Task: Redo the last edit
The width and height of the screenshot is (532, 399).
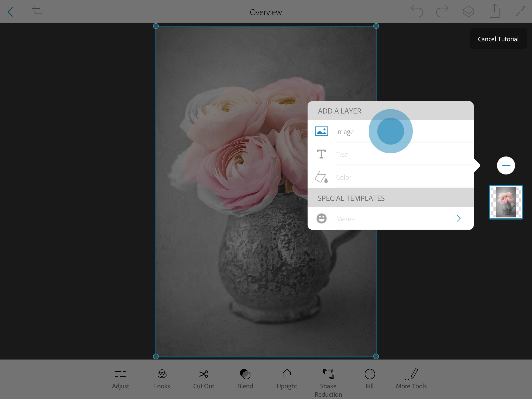Action: click(x=442, y=12)
